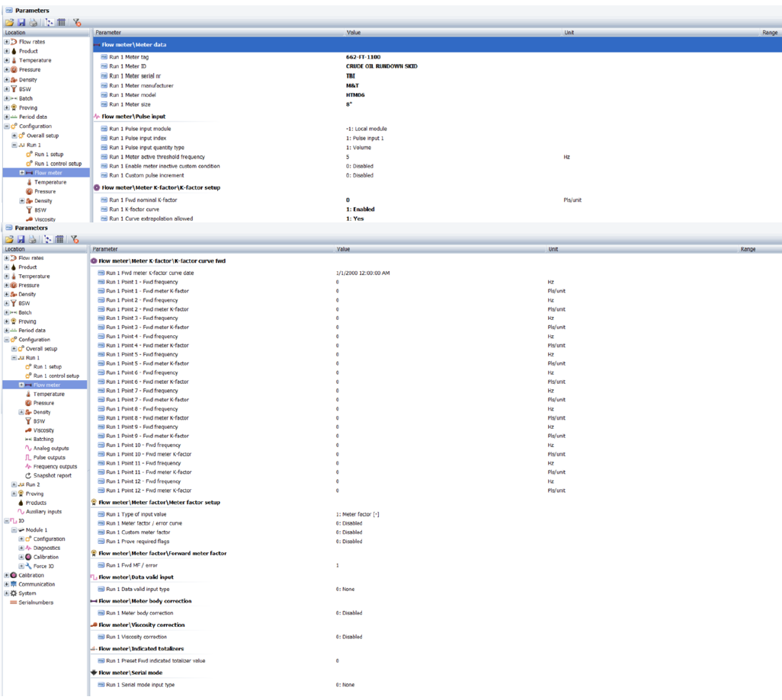Viewport: 782px width, 700px height.
Task: Click Value column header in upper window
Action: tap(353, 33)
